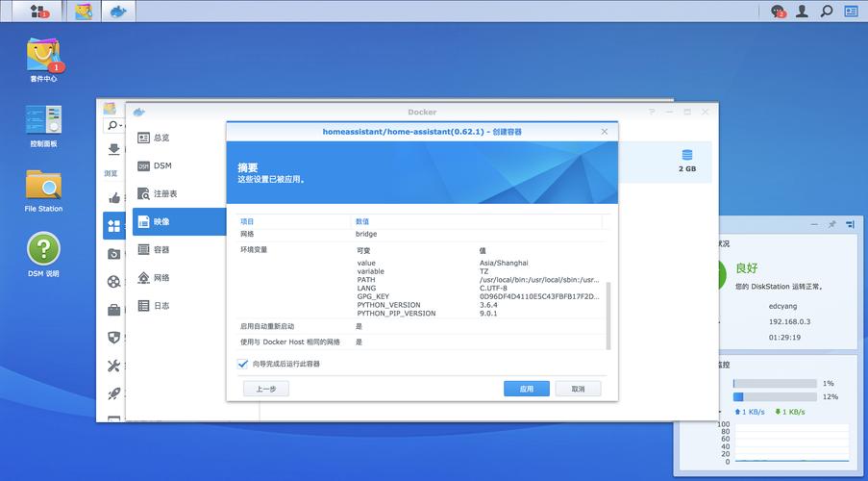Viewport: 868px width, 481px height.
Task: Open Docker window help question mark
Action: [x=652, y=112]
